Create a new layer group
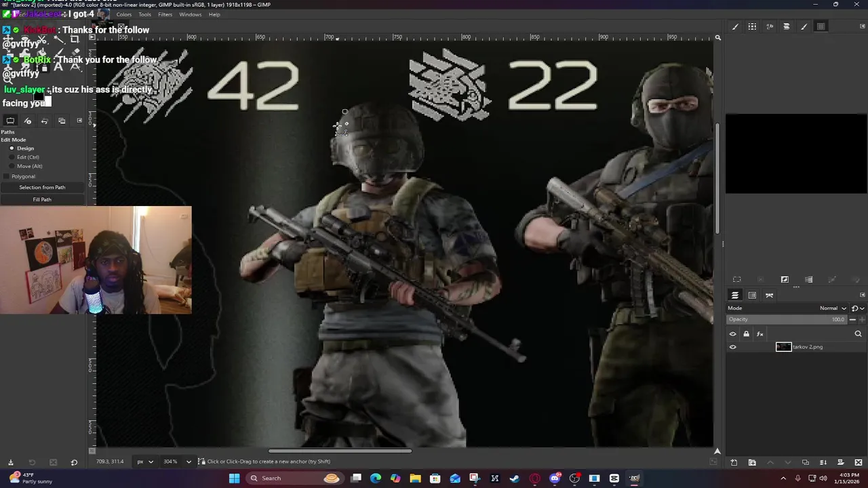The image size is (868, 488). point(751,462)
